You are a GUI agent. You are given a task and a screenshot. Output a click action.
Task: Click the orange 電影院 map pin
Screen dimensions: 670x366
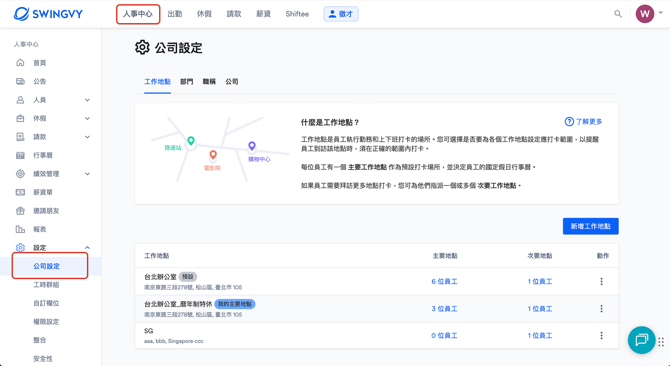point(213,155)
